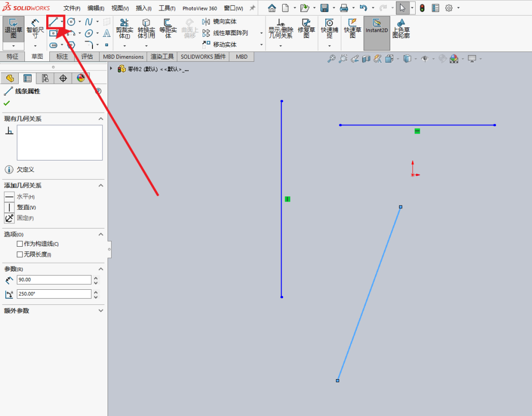This screenshot has width=532, height=416.
Task: Check the construction line (作为构造线) checkbox
Action: (x=20, y=244)
